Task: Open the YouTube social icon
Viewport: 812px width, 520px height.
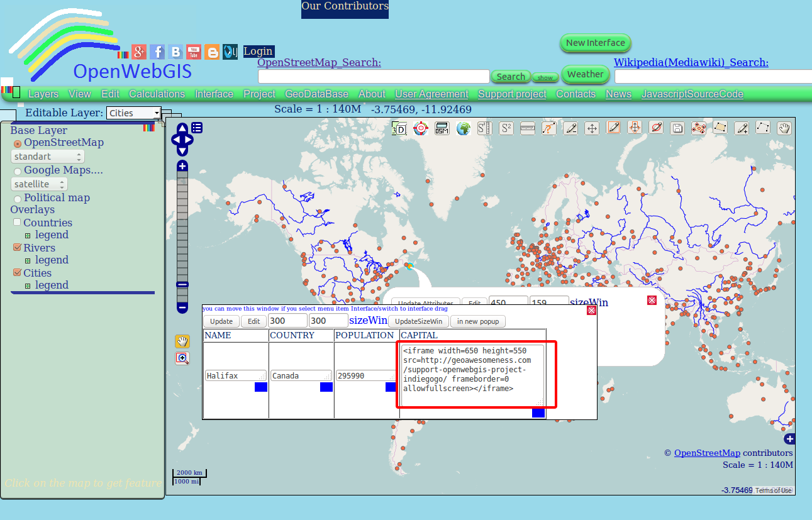Action: tap(194, 52)
